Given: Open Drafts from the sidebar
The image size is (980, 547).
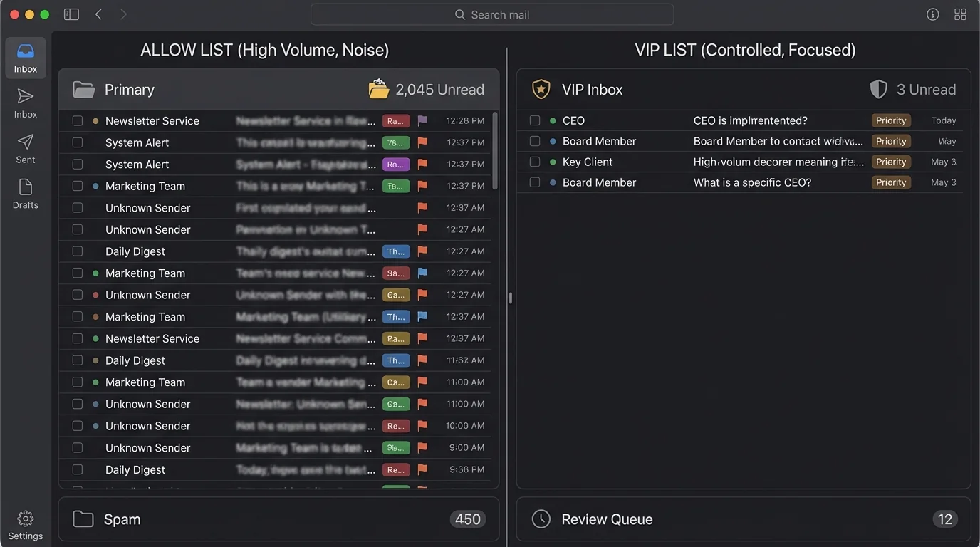Looking at the screenshot, I should pyautogui.click(x=25, y=194).
